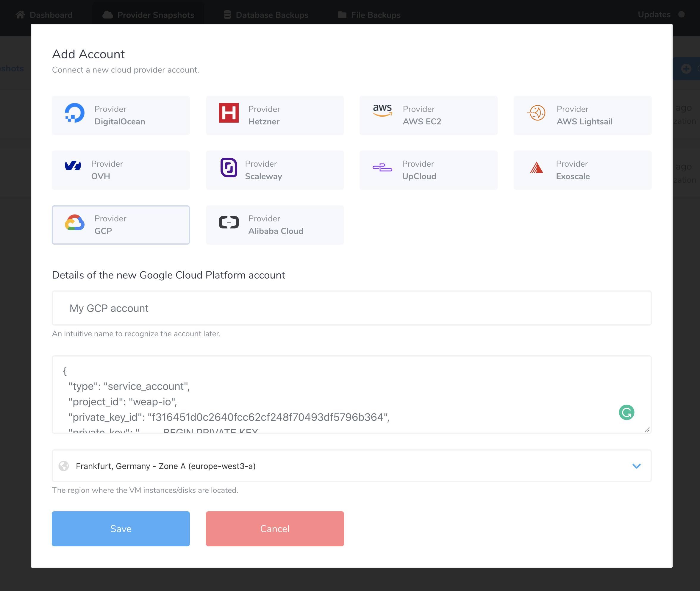Click into the service account JSON textarea
Image resolution: width=700 pixels, height=591 pixels.
point(351,394)
